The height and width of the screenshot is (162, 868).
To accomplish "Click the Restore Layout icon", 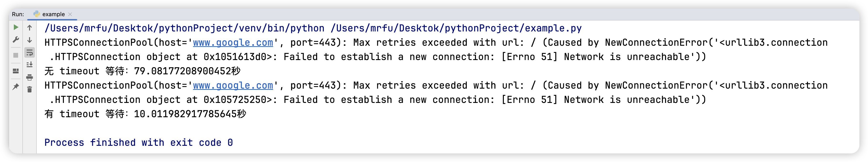I will [16, 71].
